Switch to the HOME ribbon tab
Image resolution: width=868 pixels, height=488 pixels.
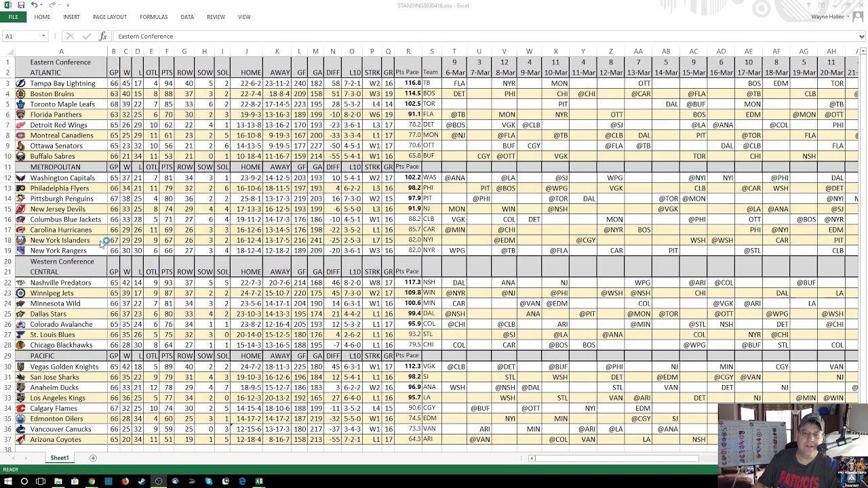(x=42, y=17)
